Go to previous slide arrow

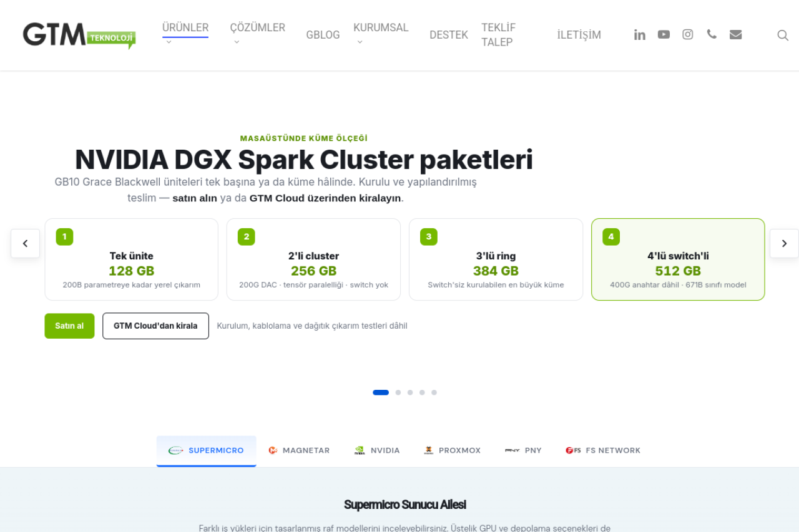(25, 243)
